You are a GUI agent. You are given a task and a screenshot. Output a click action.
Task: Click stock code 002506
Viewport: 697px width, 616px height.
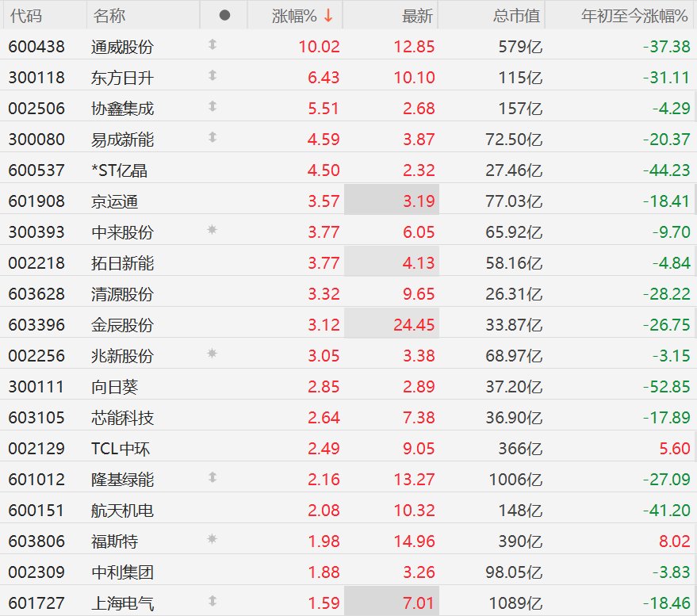36,109
